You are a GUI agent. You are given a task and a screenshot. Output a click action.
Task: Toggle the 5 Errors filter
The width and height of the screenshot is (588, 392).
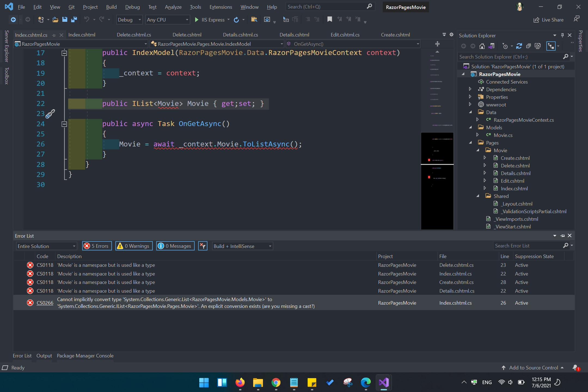point(97,246)
